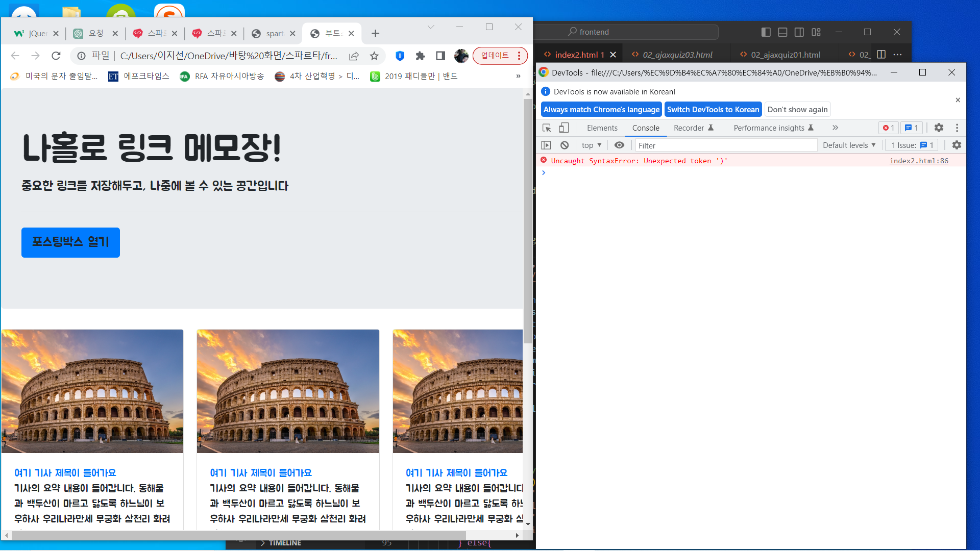Dismiss the DevTools language banner
This screenshot has height=551, width=980.
pos(958,100)
